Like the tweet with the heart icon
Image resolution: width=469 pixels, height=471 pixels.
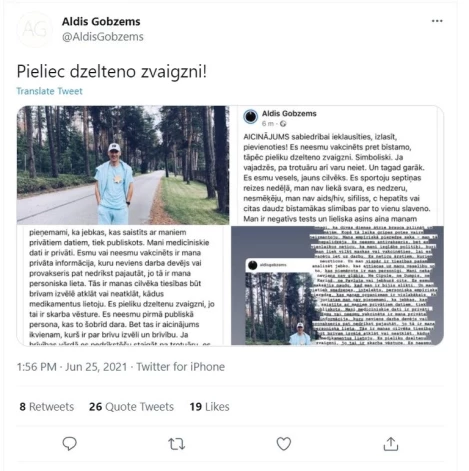point(284,444)
